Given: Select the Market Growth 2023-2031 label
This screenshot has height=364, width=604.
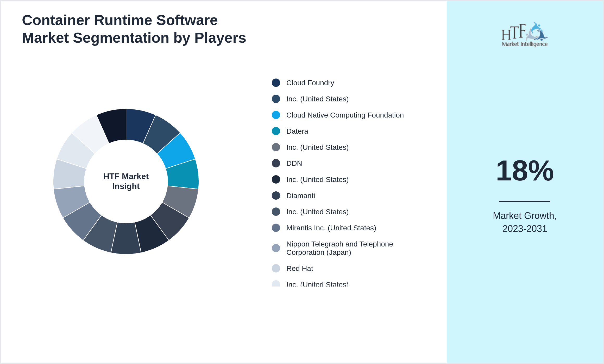Looking at the screenshot, I should pyautogui.click(x=524, y=222).
